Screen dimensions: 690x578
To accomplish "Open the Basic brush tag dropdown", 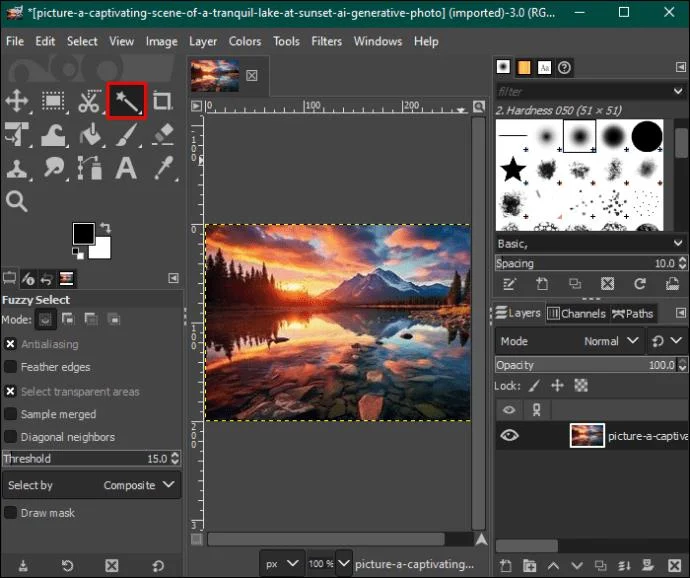I will pyautogui.click(x=590, y=243).
